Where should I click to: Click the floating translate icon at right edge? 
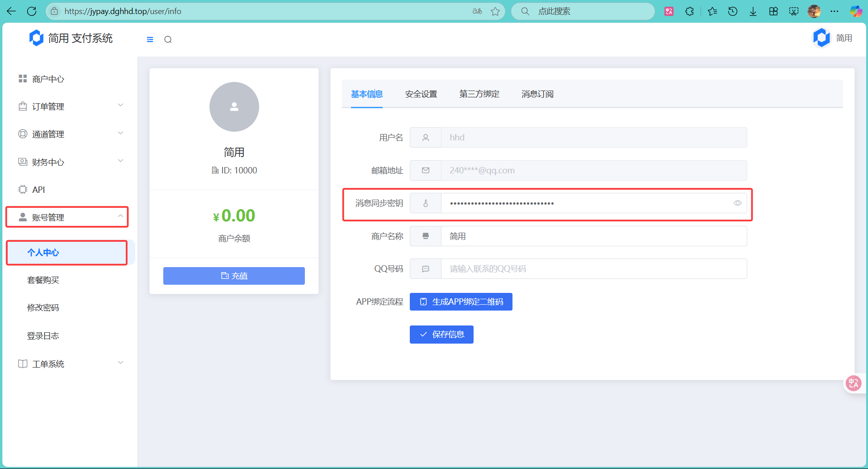tap(854, 383)
